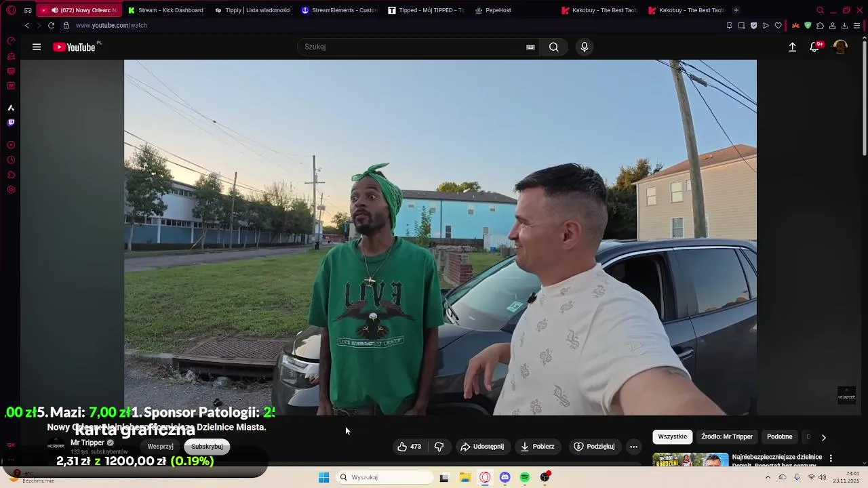
Task: Click Wesprzyj join button
Action: (161, 447)
